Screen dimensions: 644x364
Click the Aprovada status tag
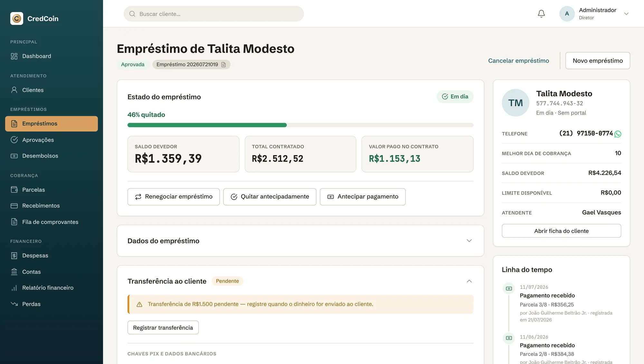pos(133,64)
